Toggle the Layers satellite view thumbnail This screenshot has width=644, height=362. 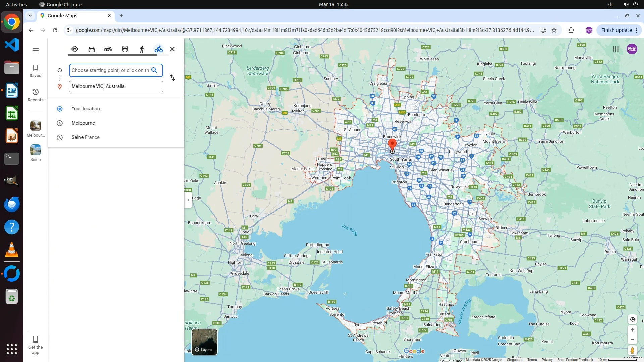pyautogui.click(x=204, y=342)
